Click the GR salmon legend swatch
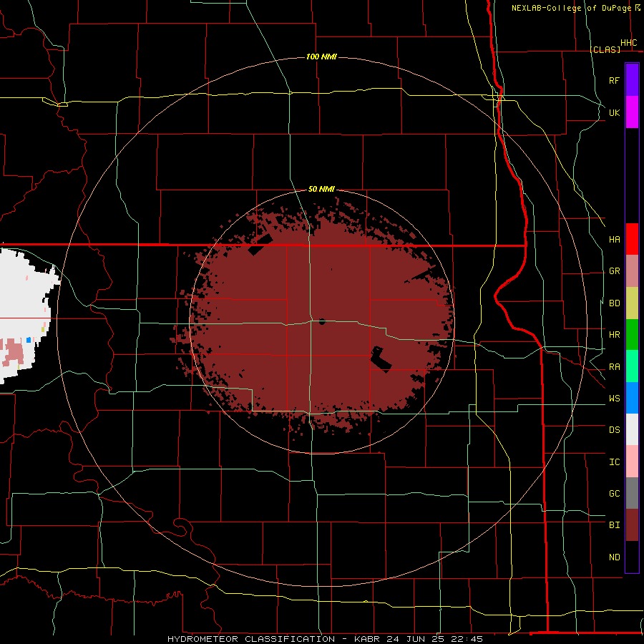Viewport: 644px width, 644px height. click(632, 271)
